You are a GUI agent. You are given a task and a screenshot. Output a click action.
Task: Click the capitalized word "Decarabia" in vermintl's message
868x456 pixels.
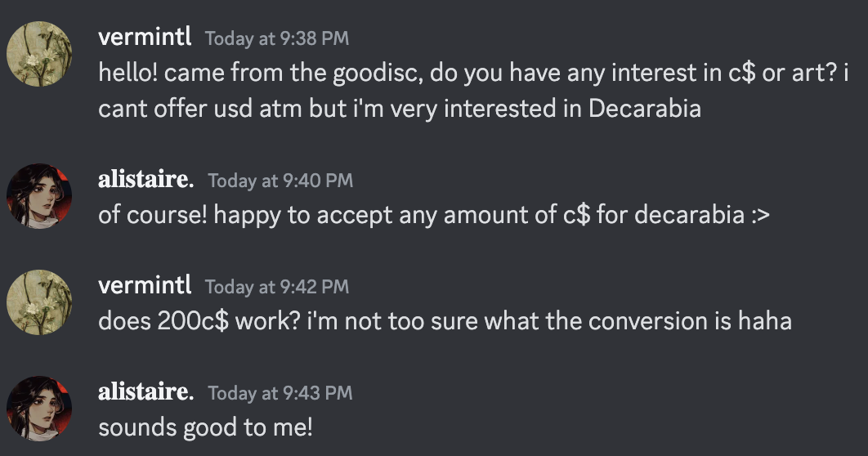point(644,109)
